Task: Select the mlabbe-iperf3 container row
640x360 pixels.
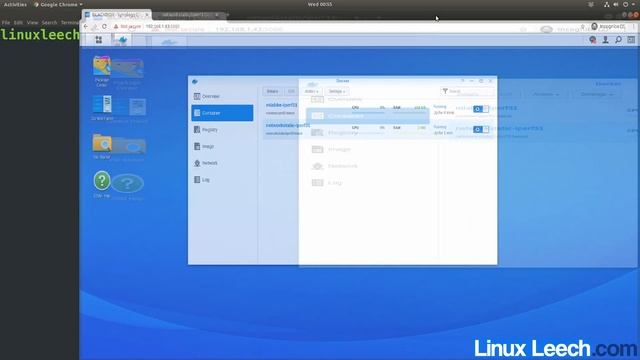Action: pyautogui.click(x=378, y=109)
